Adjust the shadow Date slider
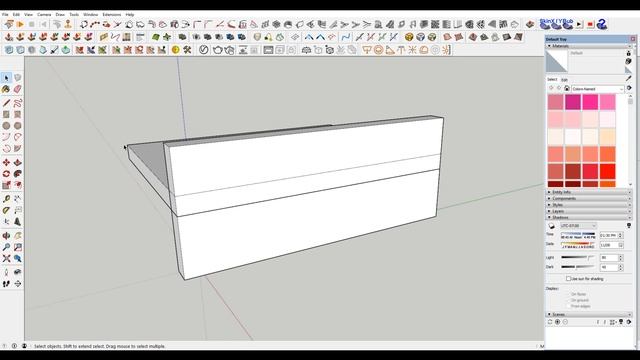This screenshot has width=640, height=360. pyautogui.click(x=578, y=245)
